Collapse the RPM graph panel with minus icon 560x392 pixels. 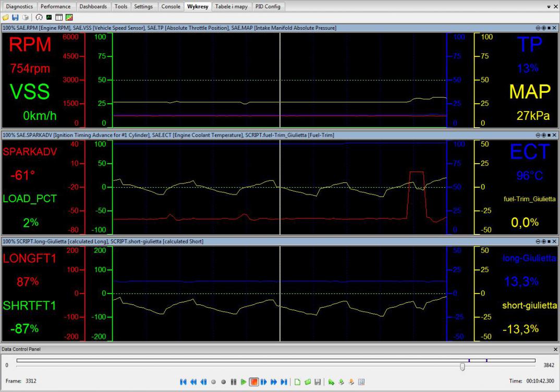(538, 28)
